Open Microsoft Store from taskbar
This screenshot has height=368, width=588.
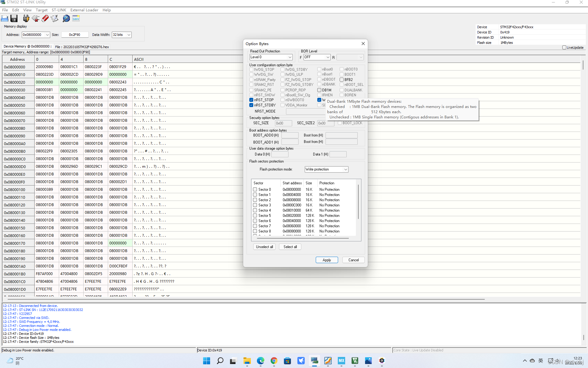point(287,361)
